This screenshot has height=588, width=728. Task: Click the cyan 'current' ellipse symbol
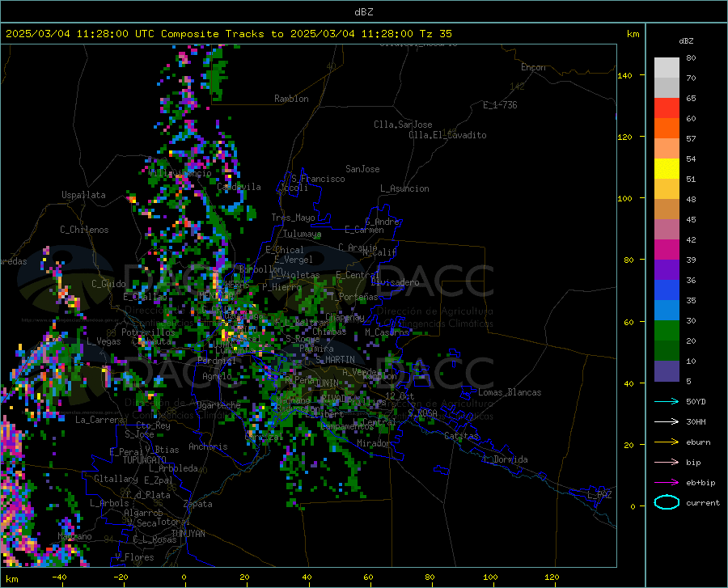pos(667,502)
